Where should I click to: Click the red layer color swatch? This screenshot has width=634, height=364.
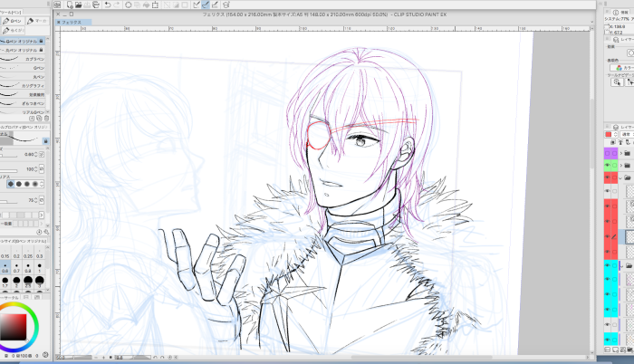608,134
